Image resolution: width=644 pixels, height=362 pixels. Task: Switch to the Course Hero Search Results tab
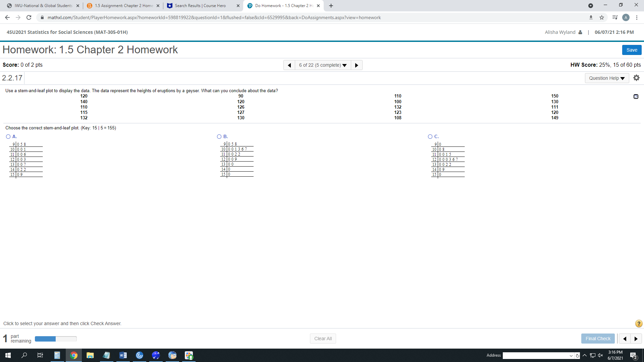(200, 6)
